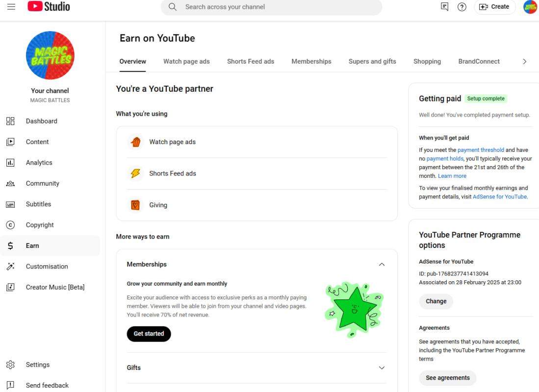The width and height of the screenshot is (539, 392).
Task: Click the See agreements button
Action: point(448,378)
